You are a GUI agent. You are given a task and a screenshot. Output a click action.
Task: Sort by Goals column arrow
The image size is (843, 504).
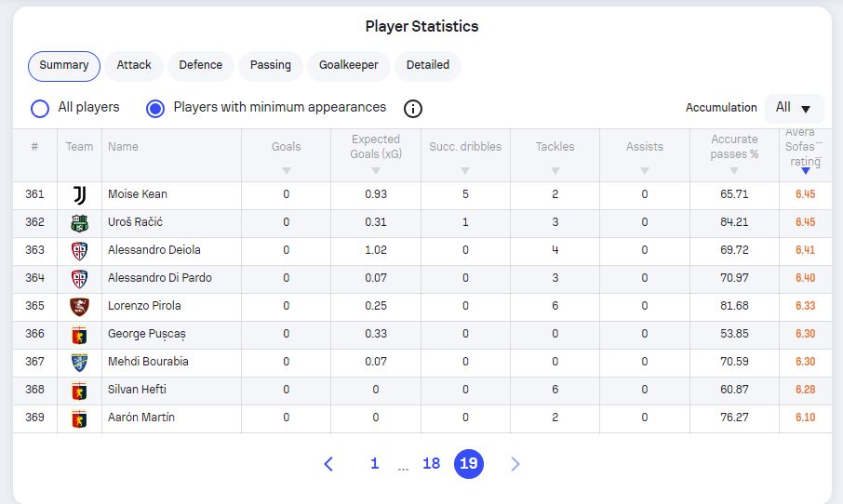pos(286,170)
